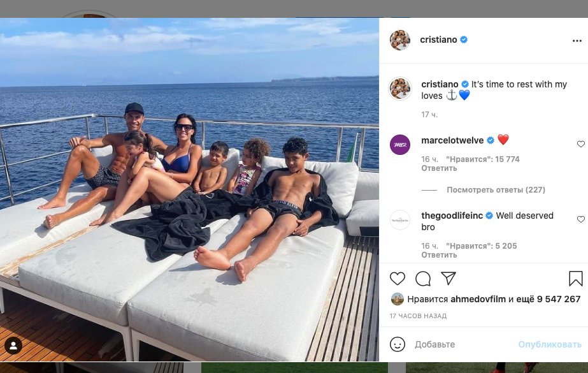Click the marcelotwelve profile avatar
This screenshot has height=373, width=588.
coord(400,145)
